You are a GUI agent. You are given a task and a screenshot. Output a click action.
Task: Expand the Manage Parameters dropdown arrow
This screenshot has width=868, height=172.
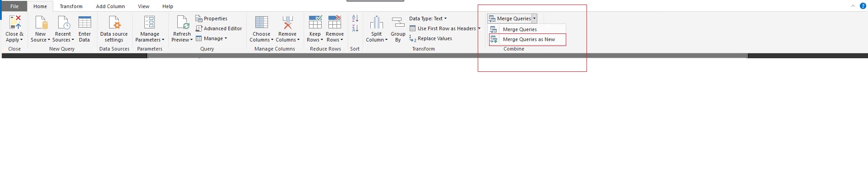coord(163,40)
